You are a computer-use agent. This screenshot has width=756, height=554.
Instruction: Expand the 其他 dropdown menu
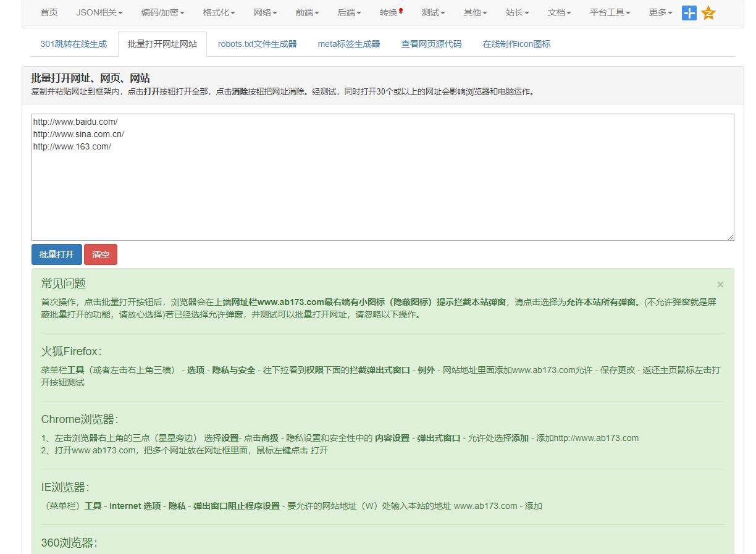point(475,12)
